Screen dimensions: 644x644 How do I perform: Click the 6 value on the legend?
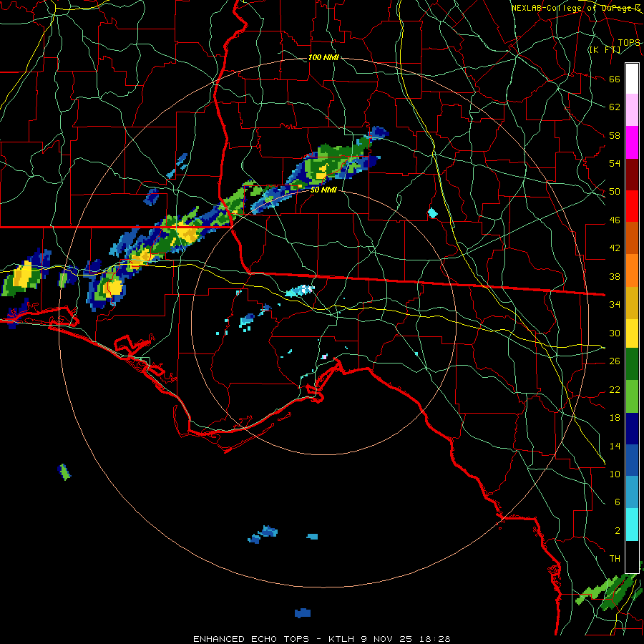(618, 502)
